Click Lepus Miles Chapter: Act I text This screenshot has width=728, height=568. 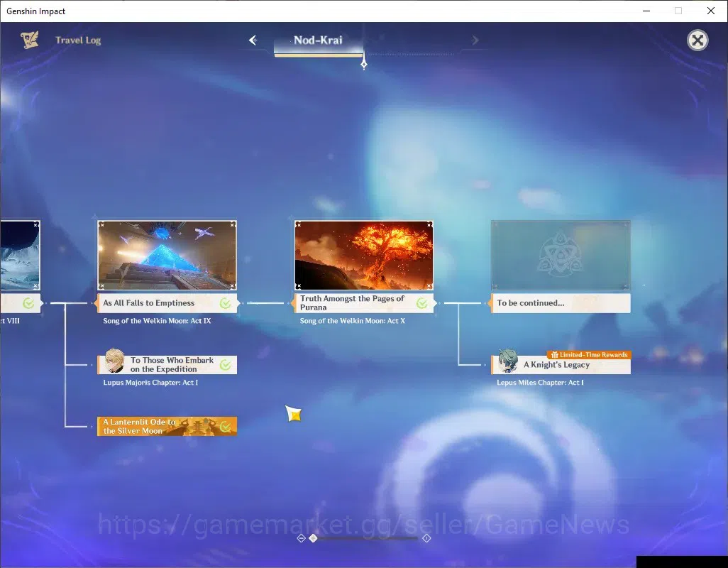540,383
